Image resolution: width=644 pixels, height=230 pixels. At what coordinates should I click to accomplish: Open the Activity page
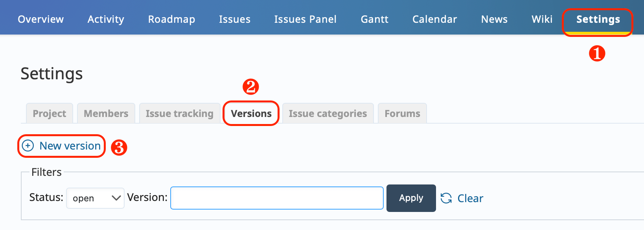105,19
